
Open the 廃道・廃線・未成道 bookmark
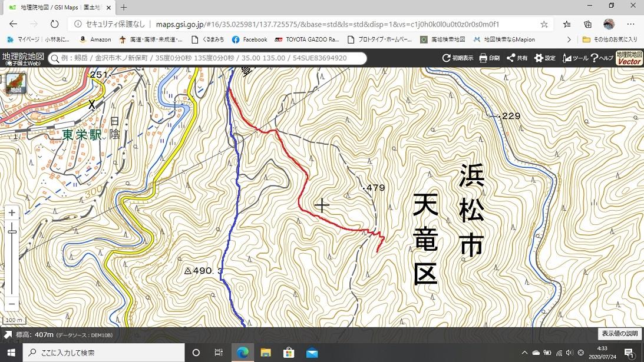click(x=151, y=39)
